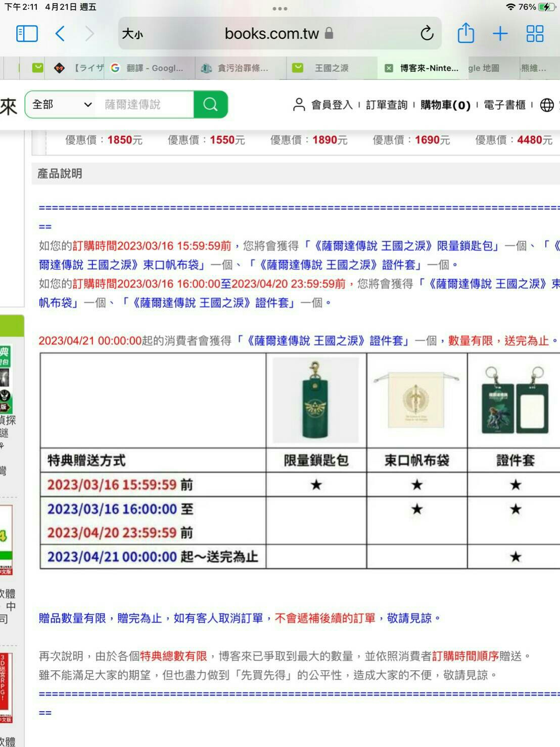
Task: Click the 2023/03/16 15:59:59 前 table row
Action: (x=300, y=485)
